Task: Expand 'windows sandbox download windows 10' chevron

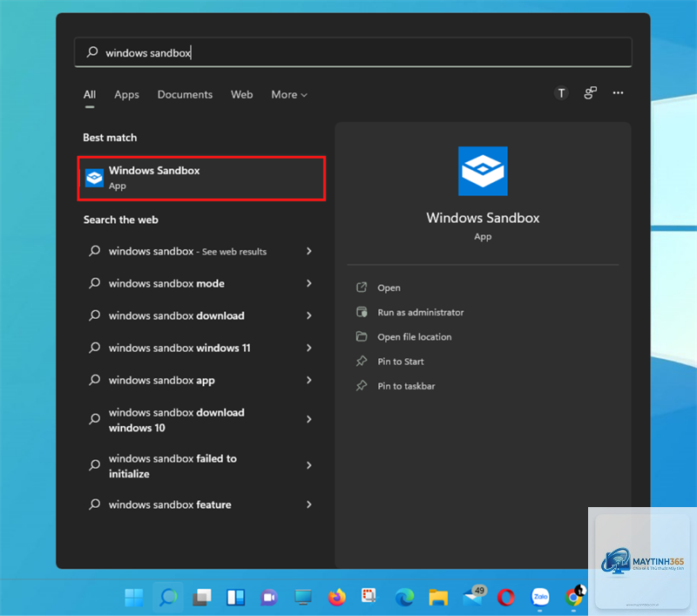Action: [x=309, y=419]
